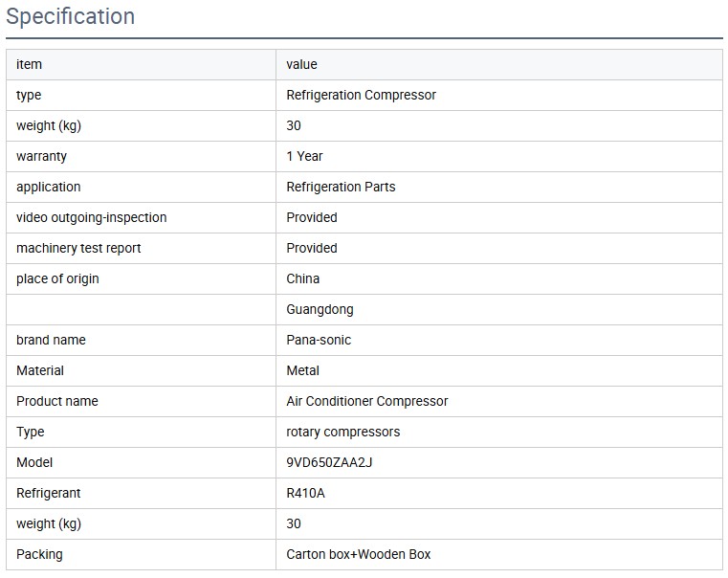Select the 'value' column header
The image size is (728, 578).
tap(301, 64)
